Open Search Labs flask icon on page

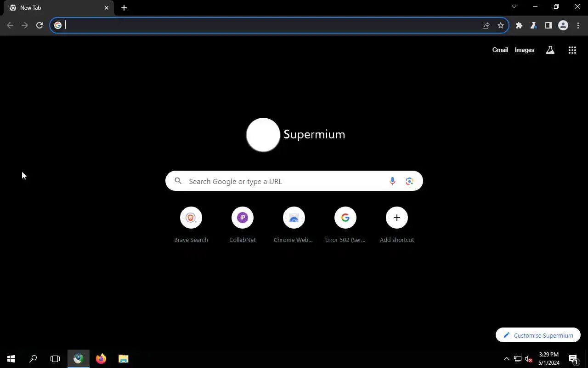point(550,50)
